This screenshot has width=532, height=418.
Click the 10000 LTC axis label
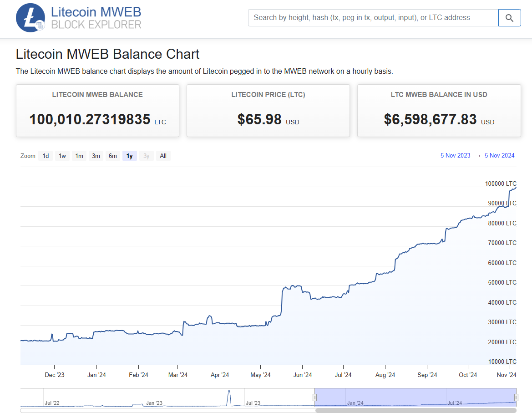[x=502, y=362]
